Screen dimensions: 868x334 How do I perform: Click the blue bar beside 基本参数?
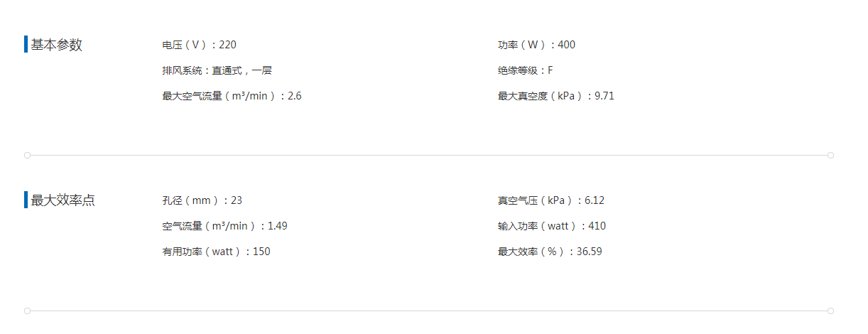coord(26,45)
